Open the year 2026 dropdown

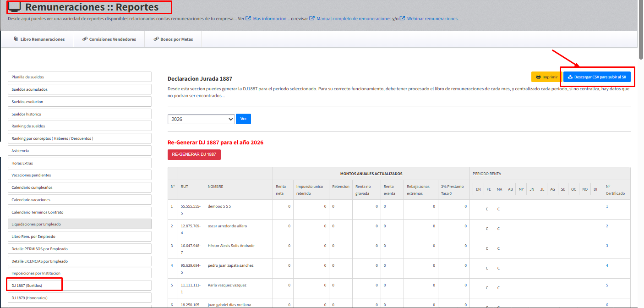[201, 119]
